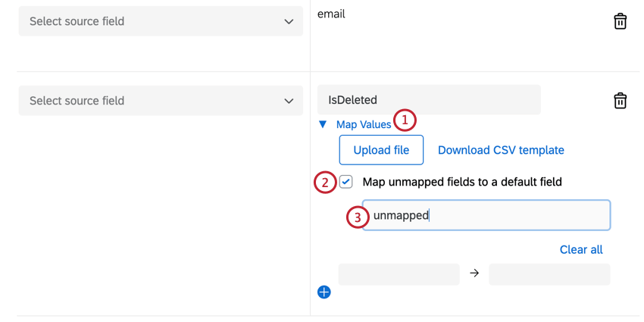Click red step marker number 3

tap(357, 217)
